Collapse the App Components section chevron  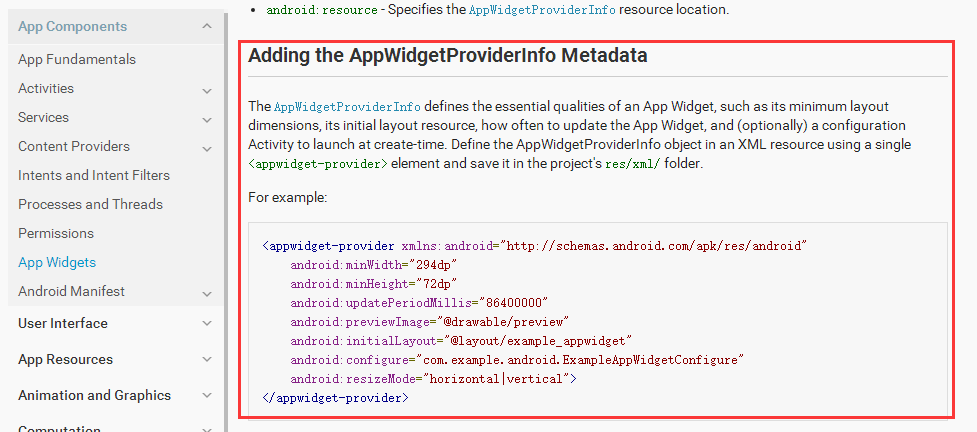point(206,27)
